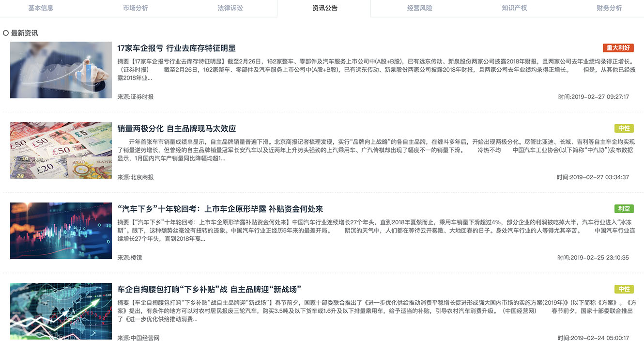Open the 市场分析 tab
Viewport: 644px width, 342px height.
[x=136, y=8]
